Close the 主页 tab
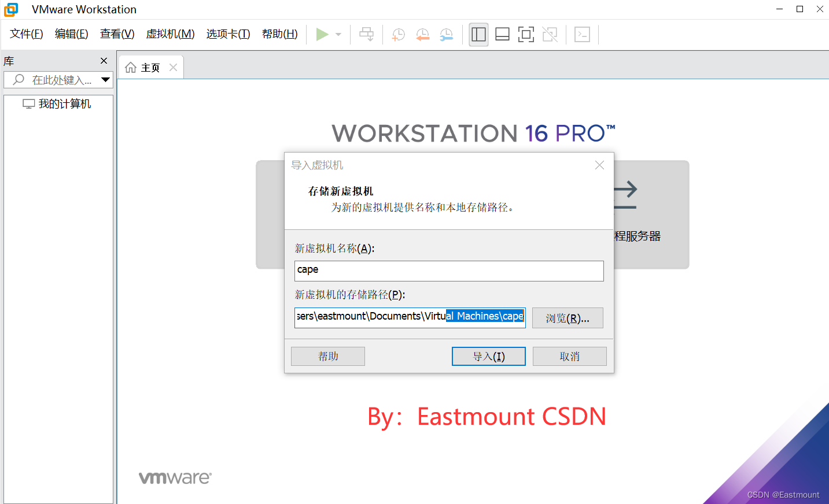829x504 pixels. point(173,68)
